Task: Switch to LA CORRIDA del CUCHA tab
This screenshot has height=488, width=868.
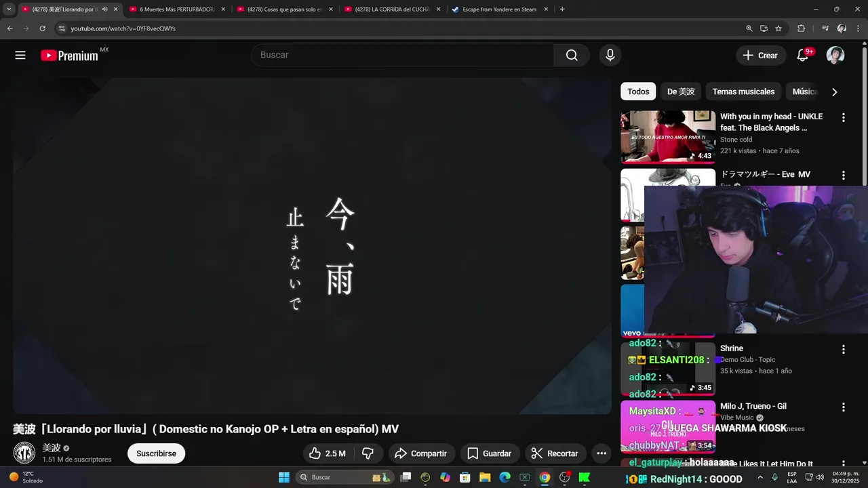Action: tap(393, 9)
